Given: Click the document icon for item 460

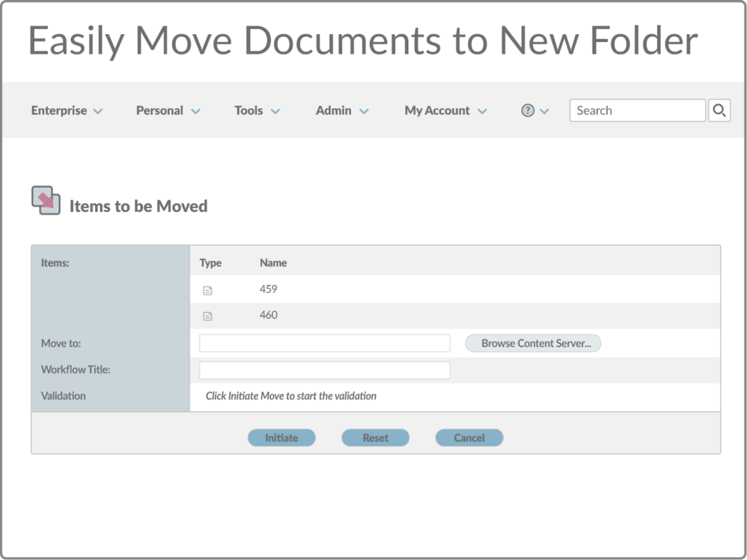Looking at the screenshot, I should coord(207,316).
